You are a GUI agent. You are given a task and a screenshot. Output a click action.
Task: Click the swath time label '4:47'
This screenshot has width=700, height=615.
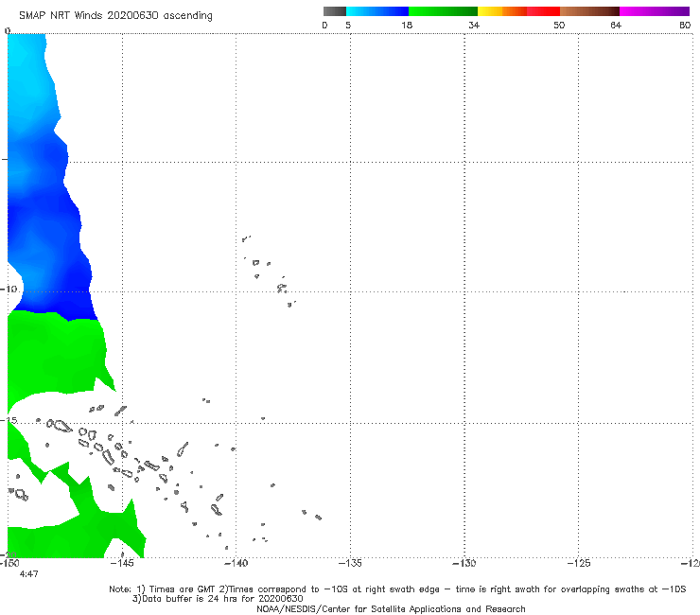[29, 574]
